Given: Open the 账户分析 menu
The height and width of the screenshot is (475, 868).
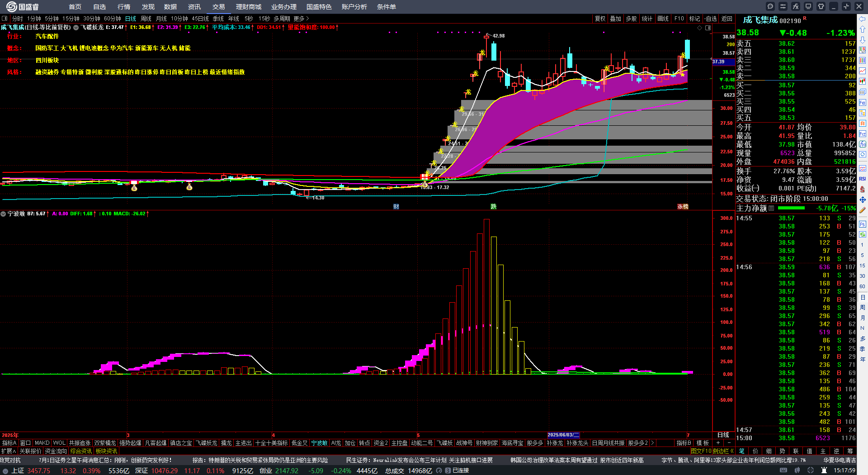Looking at the screenshot, I should (x=354, y=7).
